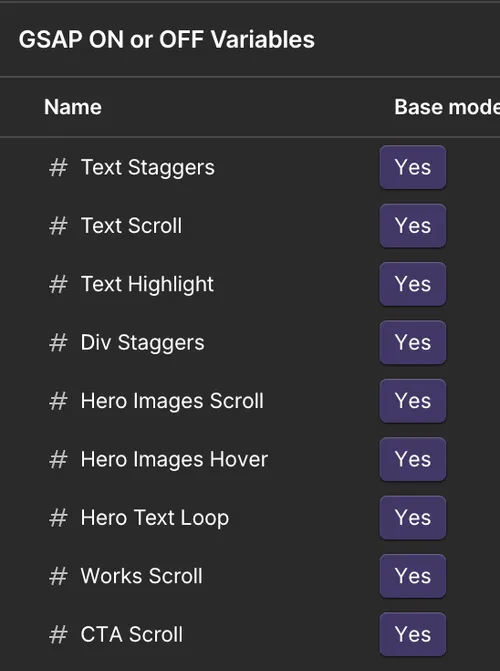The width and height of the screenshot is (500, 671).
Task: Click the Yes button for Hero Text Loop
Action: [x=413, y=518]
